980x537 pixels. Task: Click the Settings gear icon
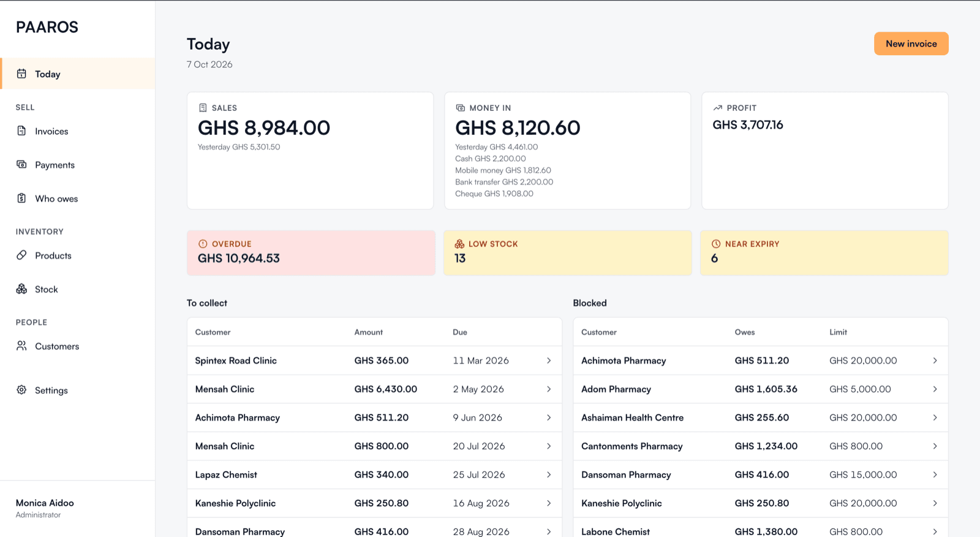(x=21, y=390)
